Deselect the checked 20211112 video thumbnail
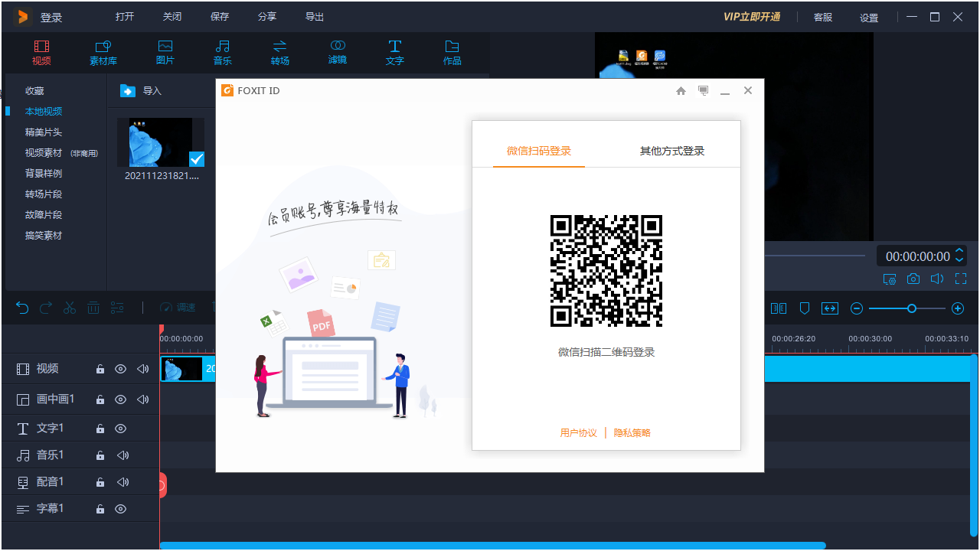Image resolution: width=980 pixels, height=551 pixels. click(197, 159)
